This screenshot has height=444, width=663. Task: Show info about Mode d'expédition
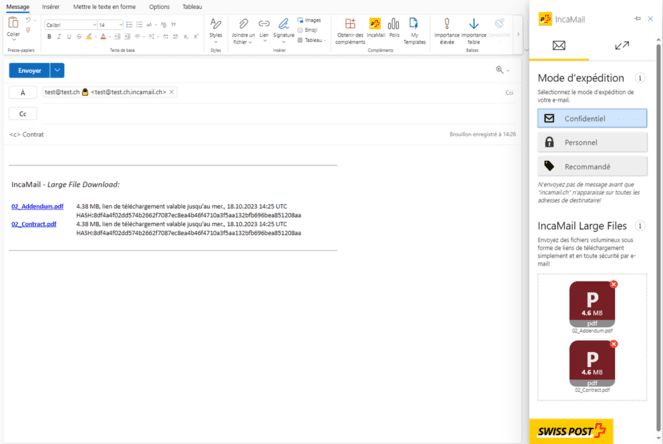[640, 78]
